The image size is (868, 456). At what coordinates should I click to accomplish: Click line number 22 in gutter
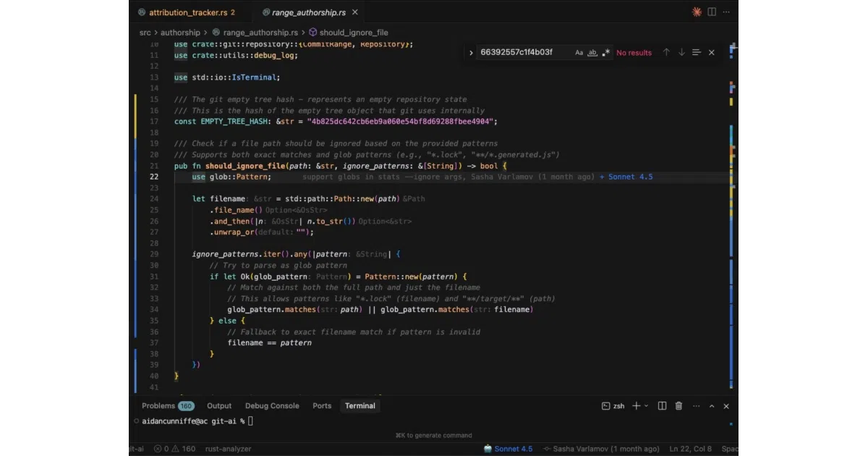[x=154, y=177]
